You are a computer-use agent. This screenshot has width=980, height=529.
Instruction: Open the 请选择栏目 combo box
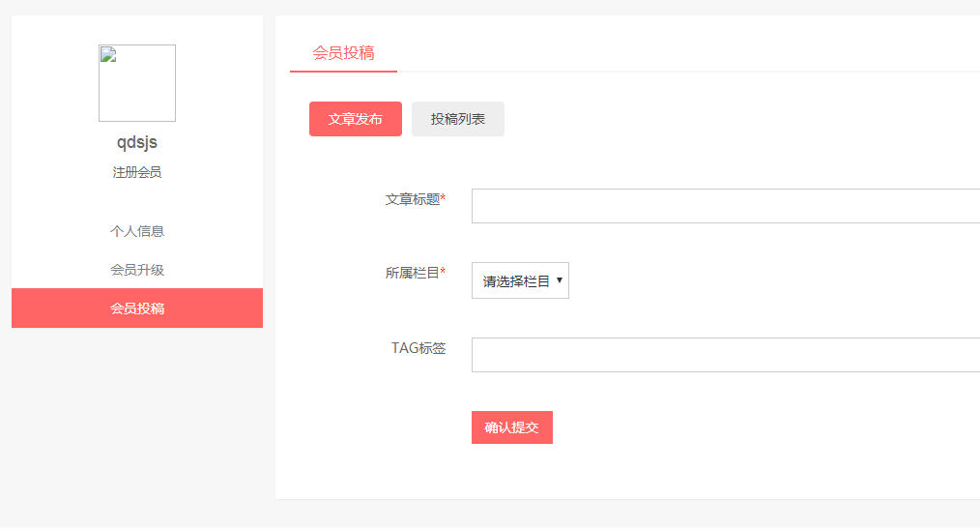pos(520,280)
